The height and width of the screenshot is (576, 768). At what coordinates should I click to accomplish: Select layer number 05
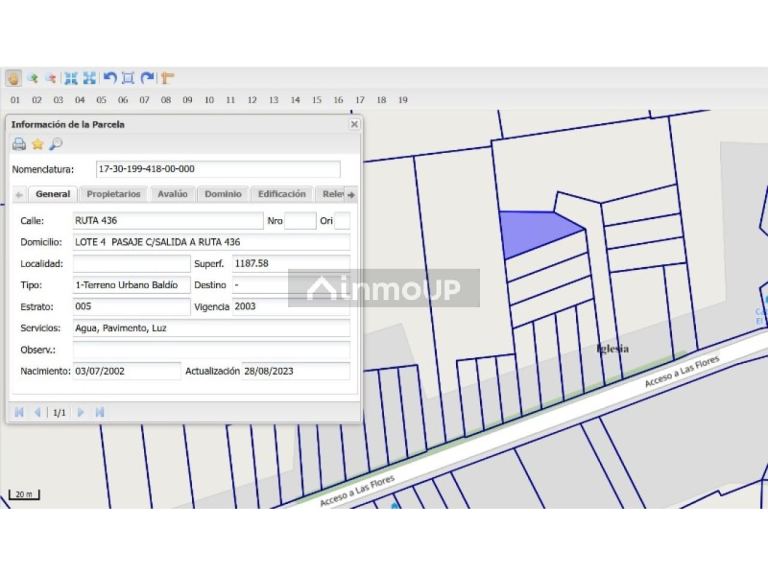pos(101,100)
